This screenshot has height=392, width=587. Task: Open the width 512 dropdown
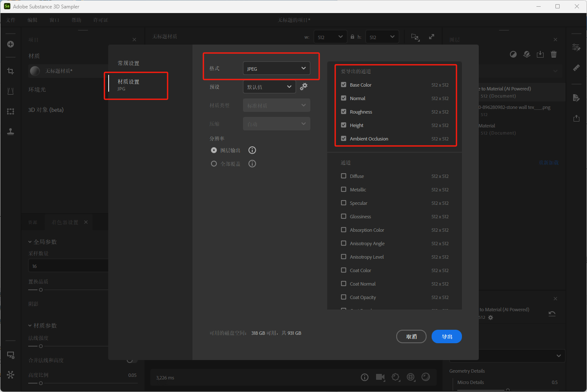coord(331,37)
